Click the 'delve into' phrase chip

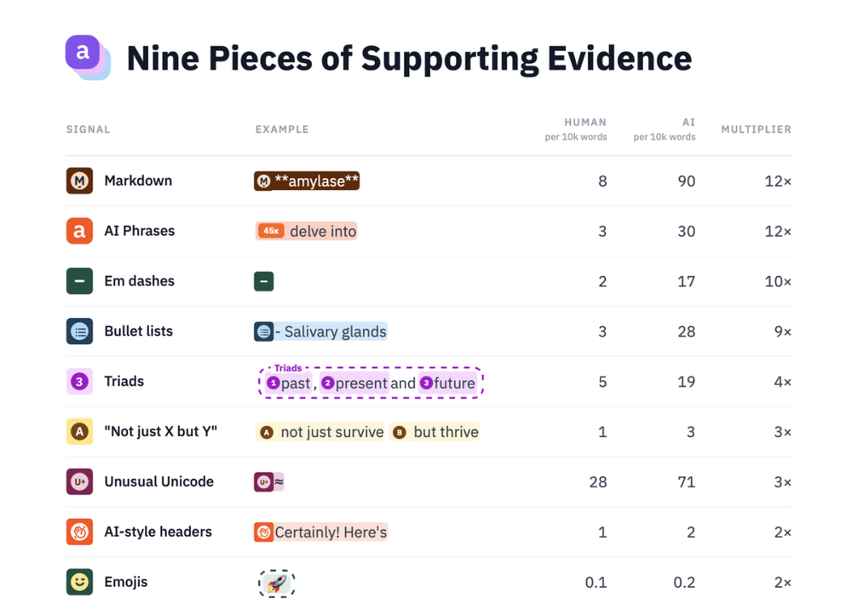[307, 232]
